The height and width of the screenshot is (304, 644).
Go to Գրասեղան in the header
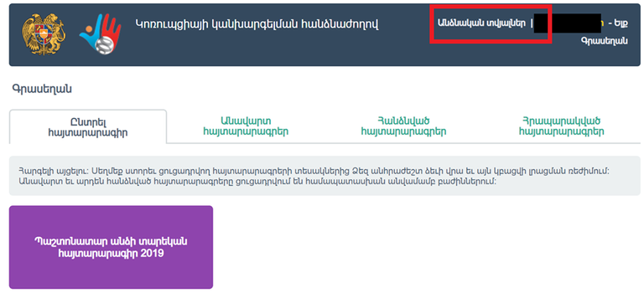[x=604, y=41]
